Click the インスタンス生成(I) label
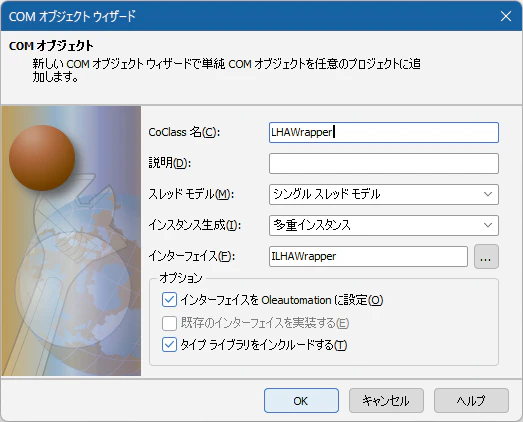 pos(194,226)
